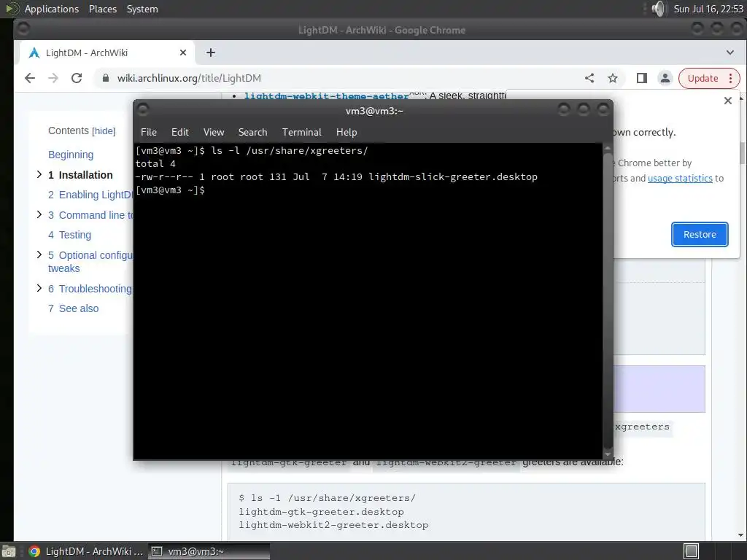Click the terminal window menu button

(x=143, y=110)
